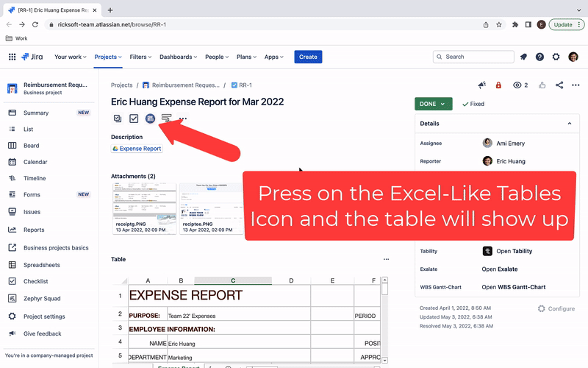Open the Jira app switcher grid icon
Screen dimensions: 588x368
[x=12, y=57]
